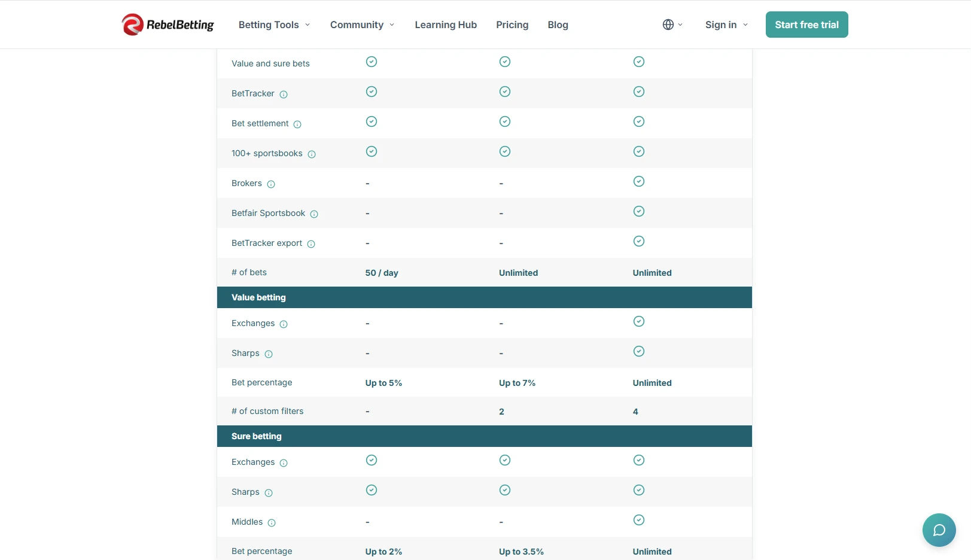Click the '# of custom filters' label
The height and width of the screenshot is (560, 971).
[x=267, y=411]
